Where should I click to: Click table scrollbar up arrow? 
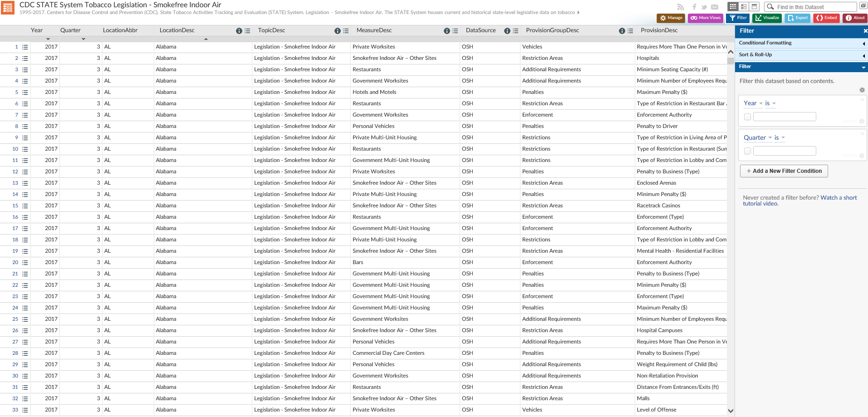pyautogui.click(x=731, y=52)
